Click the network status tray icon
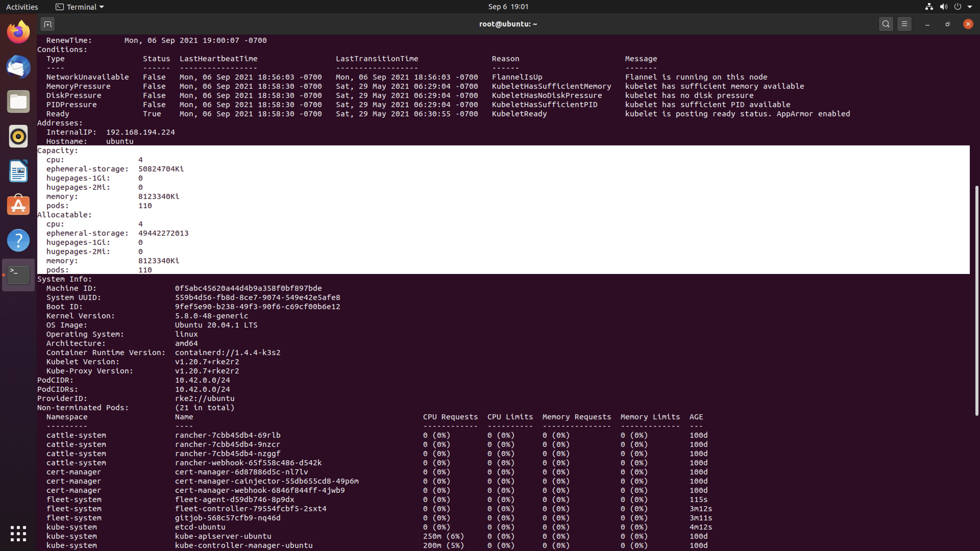Image resolution: width=980 pixels, height=551 pixels. tap(929, 6)
